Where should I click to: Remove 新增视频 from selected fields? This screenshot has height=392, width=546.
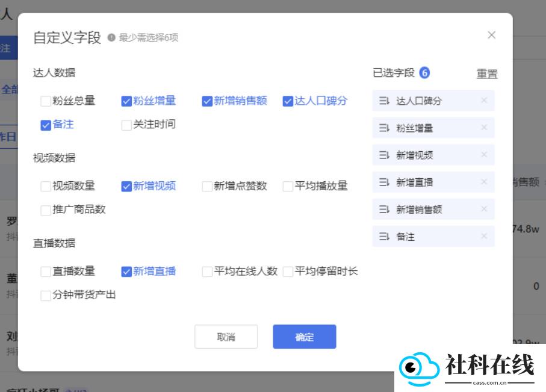(484, 155)
